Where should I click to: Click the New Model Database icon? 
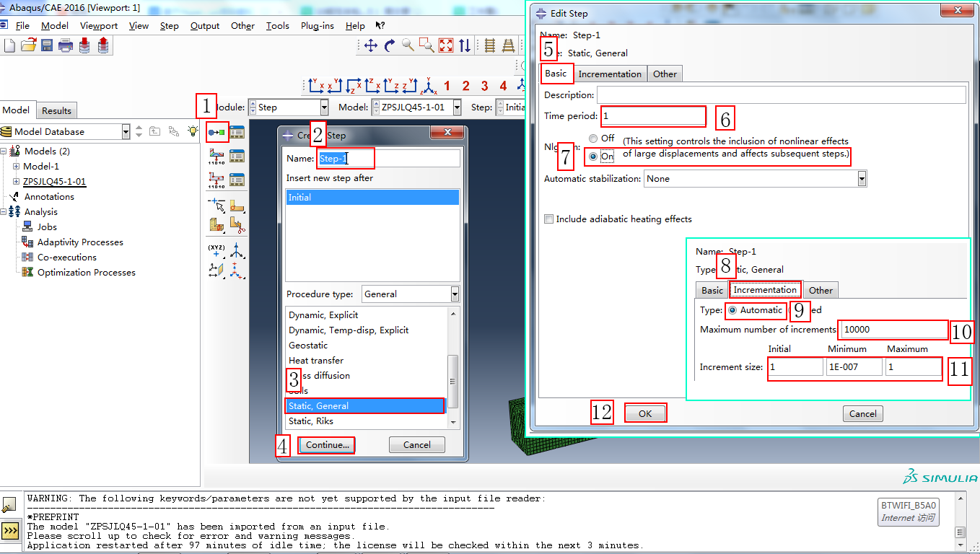tap(9, 45)
